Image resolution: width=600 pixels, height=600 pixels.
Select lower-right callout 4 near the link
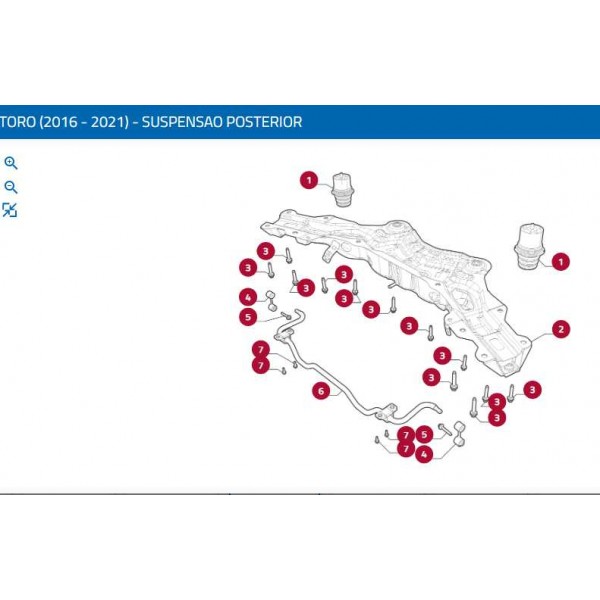425,454
